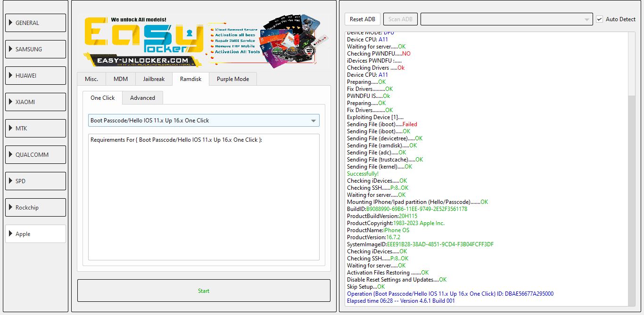Click the 'PWNDFU IS.....Ok' log line

click(x=368, y=96)
